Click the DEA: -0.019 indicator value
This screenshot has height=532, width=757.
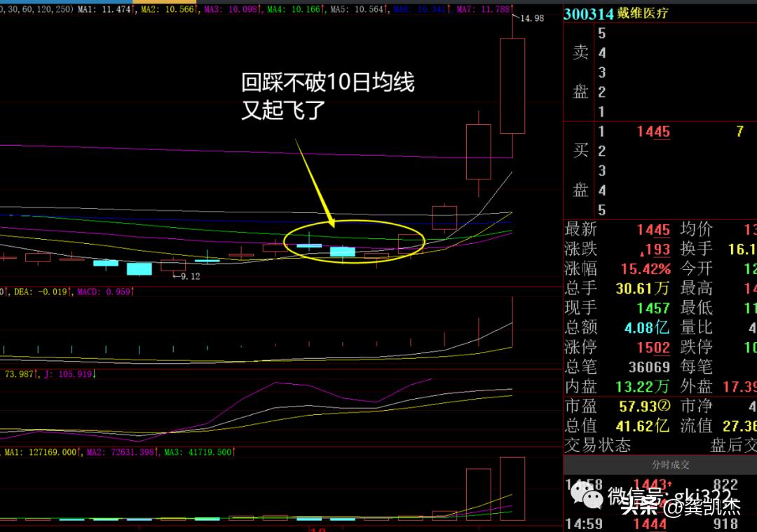click(x=41, y=292)
